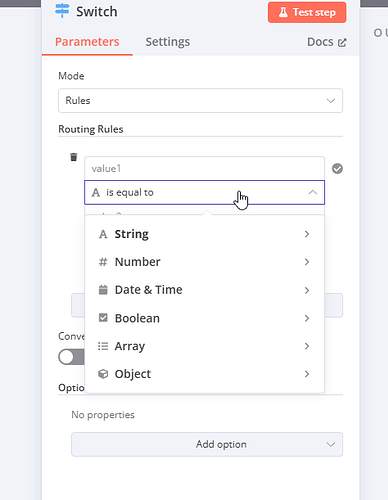
Task: Click the Test step flask icon
Action: [283, 12]
